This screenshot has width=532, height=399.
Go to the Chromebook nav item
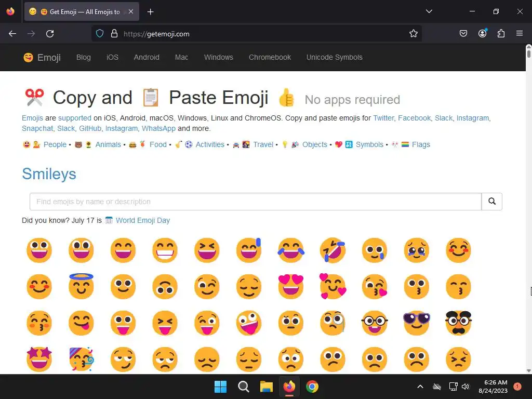[x=270, y=57]
